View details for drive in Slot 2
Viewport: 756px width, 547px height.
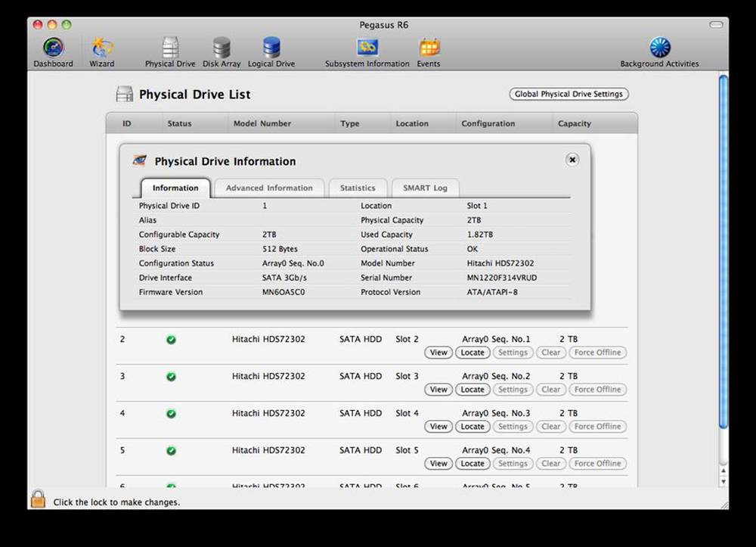(438, 353)
